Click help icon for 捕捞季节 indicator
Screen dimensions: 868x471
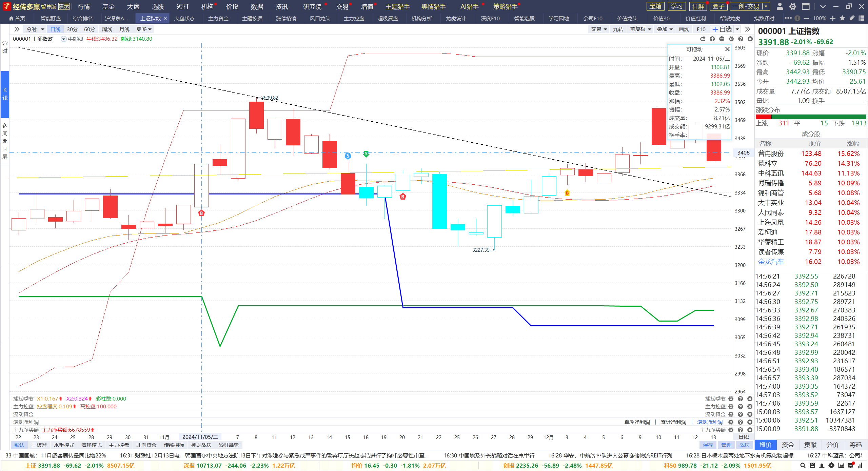[741, 399]
